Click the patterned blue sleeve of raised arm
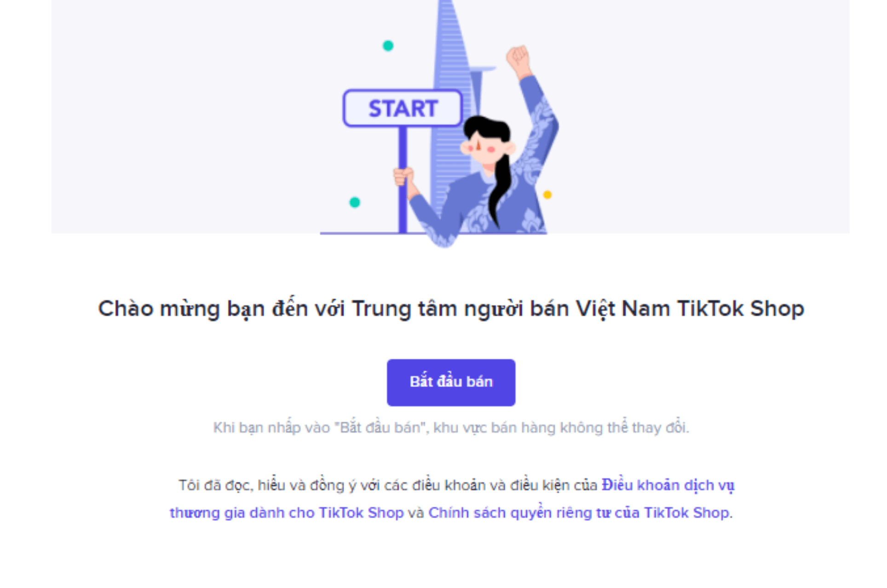 pos(539,124)
